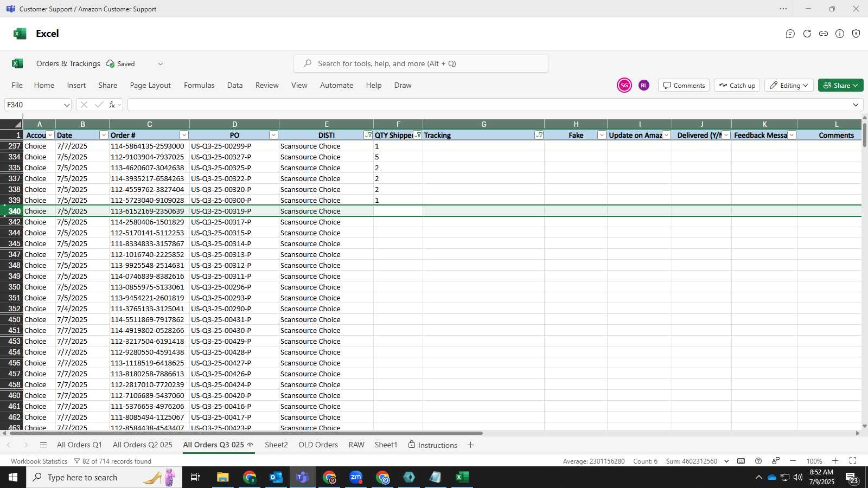This screenshot has width=868, height=488.
Task: Click the refresh icon in Teams header
Action: click(807, 34)
